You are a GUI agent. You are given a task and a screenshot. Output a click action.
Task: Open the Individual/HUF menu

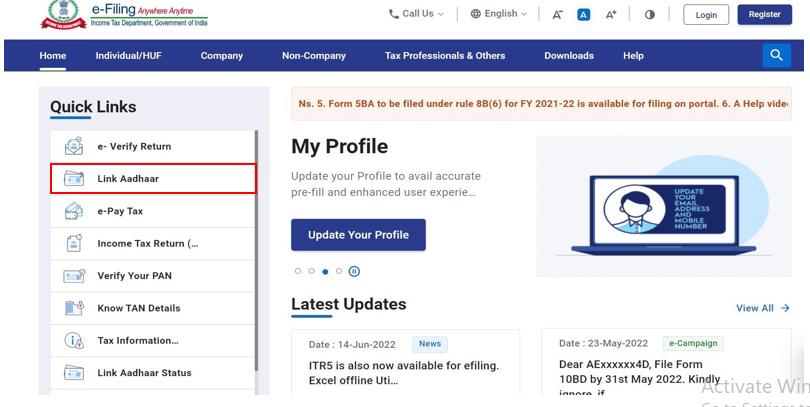coord(128,56)
